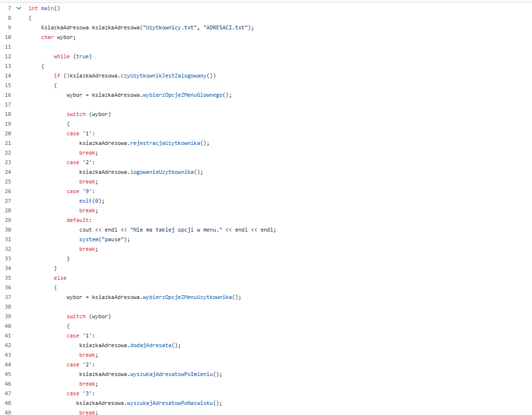Click the while (true) statement
532x415 pixels.
[x=73, y=56]
